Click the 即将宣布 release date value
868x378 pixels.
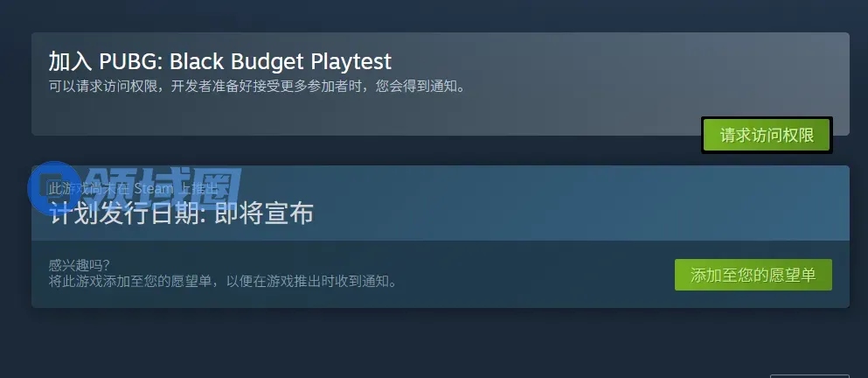coord(264,213)
